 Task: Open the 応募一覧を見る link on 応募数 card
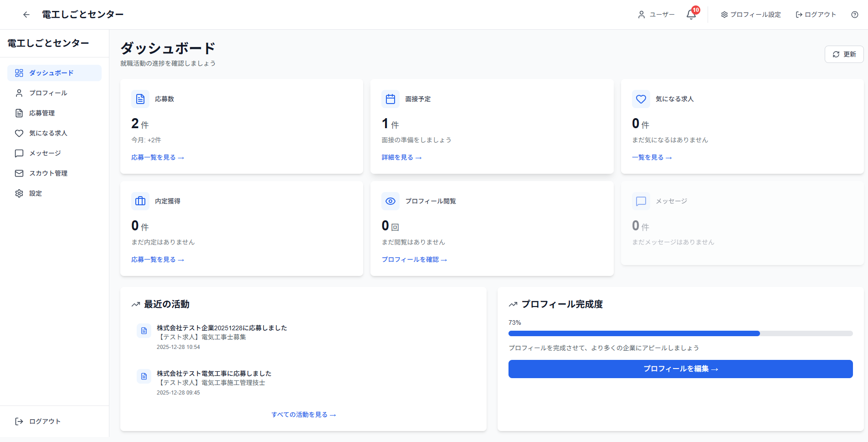pyautogui.click(x=157, y=157)
